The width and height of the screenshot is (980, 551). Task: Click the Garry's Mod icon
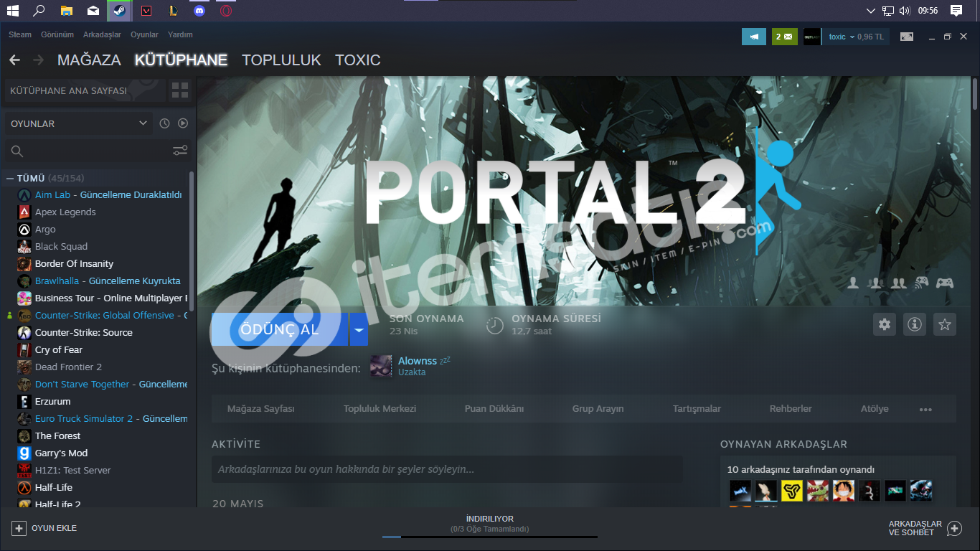pos(24,453)
